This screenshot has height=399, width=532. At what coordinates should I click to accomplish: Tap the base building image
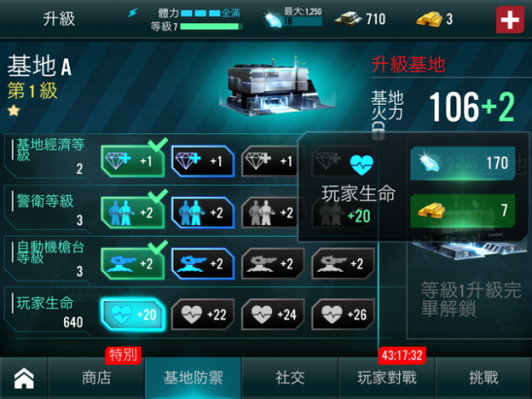click(x=274, y=85)
